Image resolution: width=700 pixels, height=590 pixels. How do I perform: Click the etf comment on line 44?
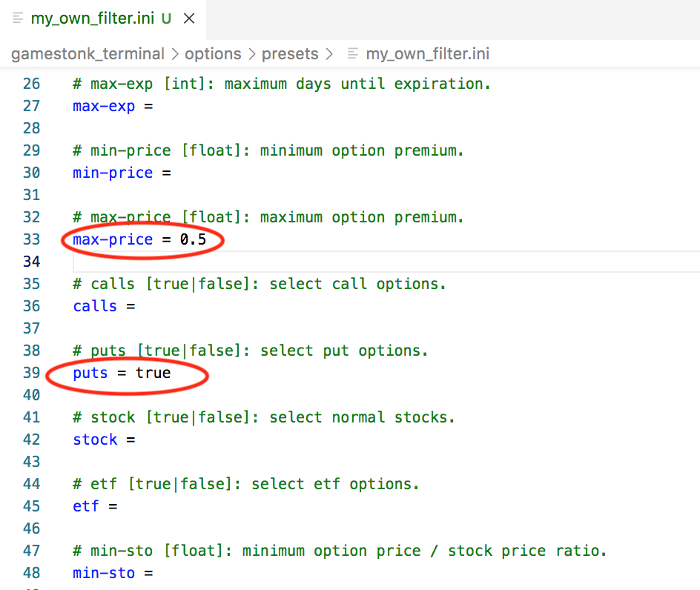(246, 484)
